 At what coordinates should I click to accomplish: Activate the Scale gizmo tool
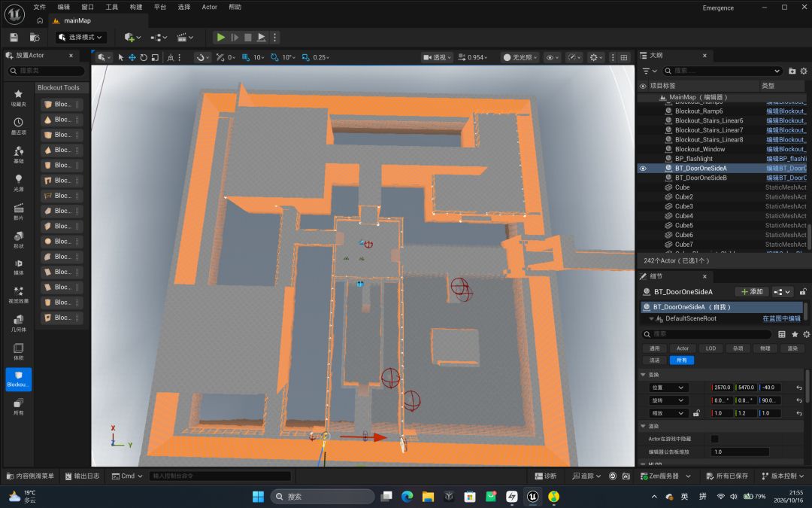pyautogui.click(x=155, y=57)
